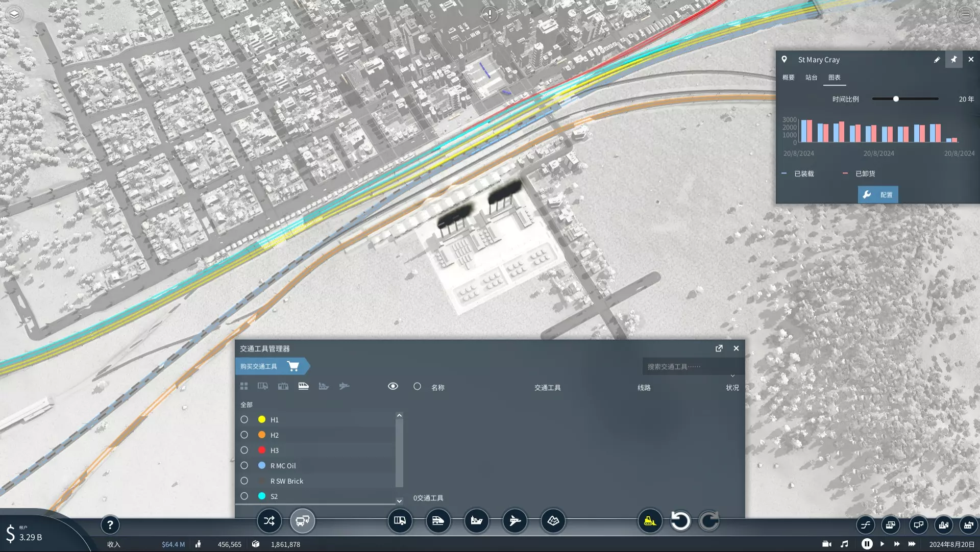980x552 pixels.
Task: Click the 时间比例 time scale slider handle
Action: 896,99
